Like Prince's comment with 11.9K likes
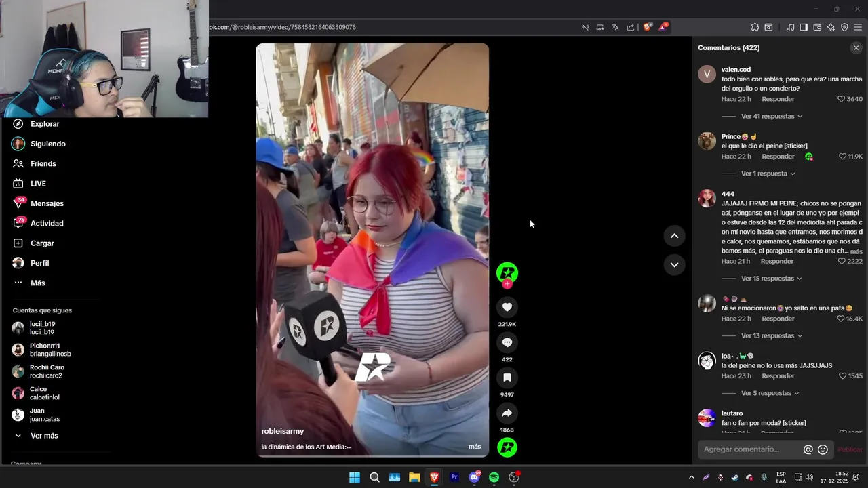This screenshot has height=488, width=868. pos(843,157)
